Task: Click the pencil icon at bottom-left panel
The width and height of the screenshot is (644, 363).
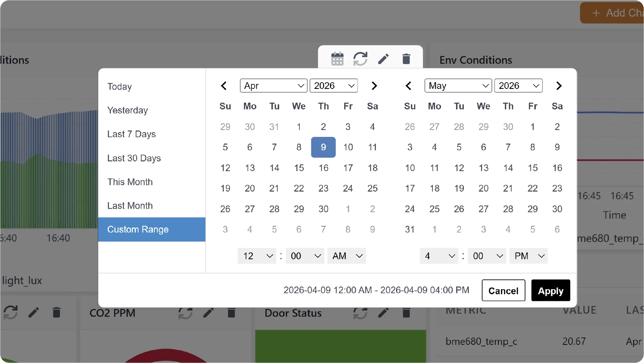Action: point(34,312)
